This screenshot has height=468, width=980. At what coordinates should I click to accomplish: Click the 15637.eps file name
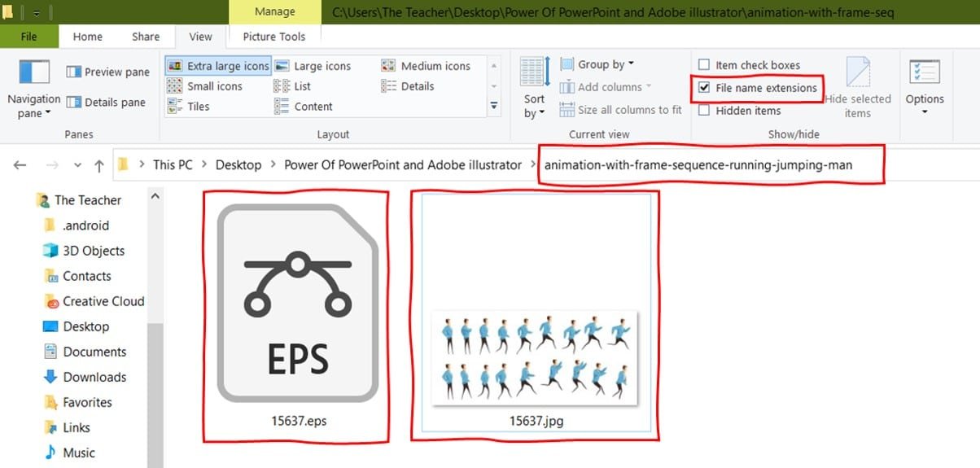(299, 422)
